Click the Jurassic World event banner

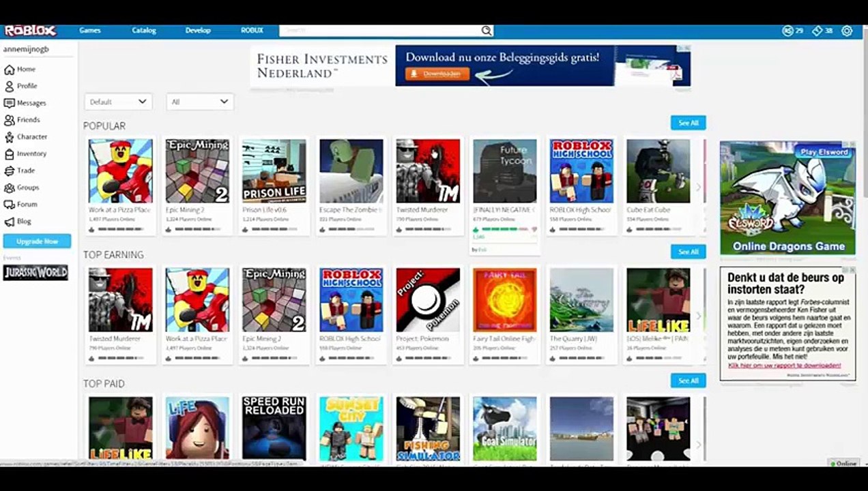[35, 273]
